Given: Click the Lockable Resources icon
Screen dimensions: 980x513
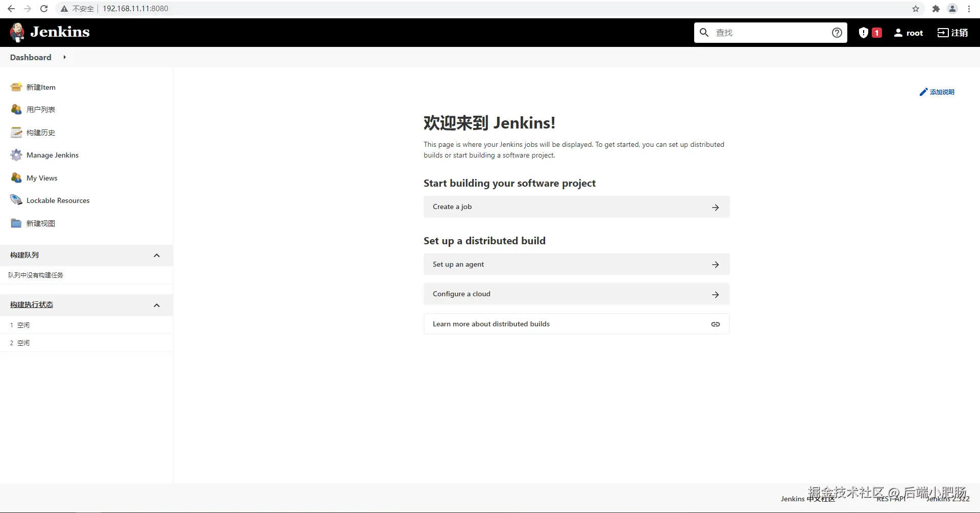Looking at the screenshot, I should [16, 200].
